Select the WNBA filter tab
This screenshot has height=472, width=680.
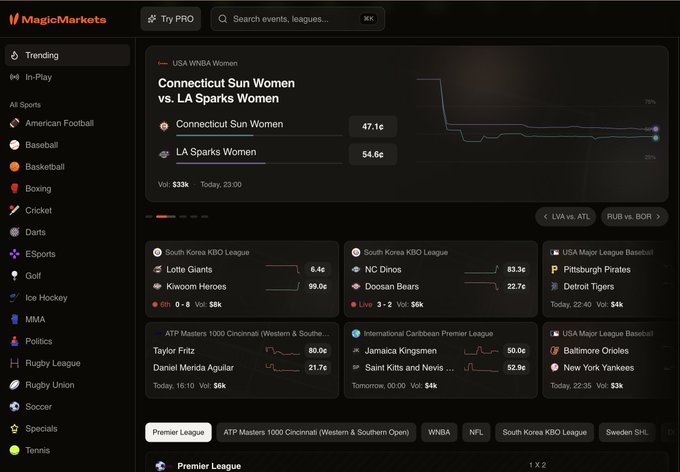pyautogui.click(x=439, y=432)
